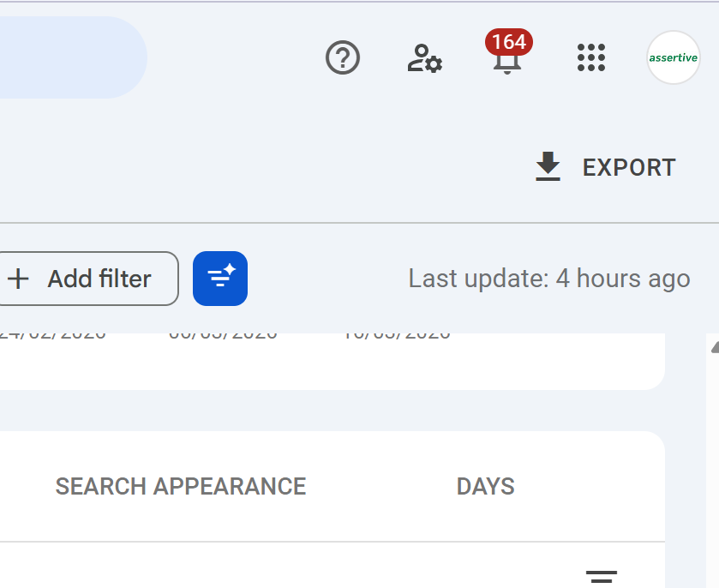Click the rightmost cut-off date label
719x588 pixels.
pyautogui.click(x=397, y=335)
